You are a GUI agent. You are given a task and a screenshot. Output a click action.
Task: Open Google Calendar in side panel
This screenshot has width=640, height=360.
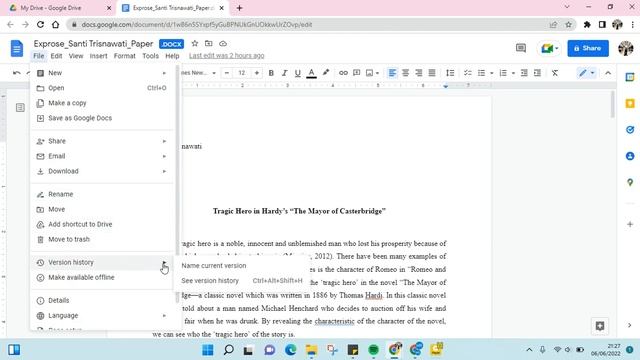point(630,77)
